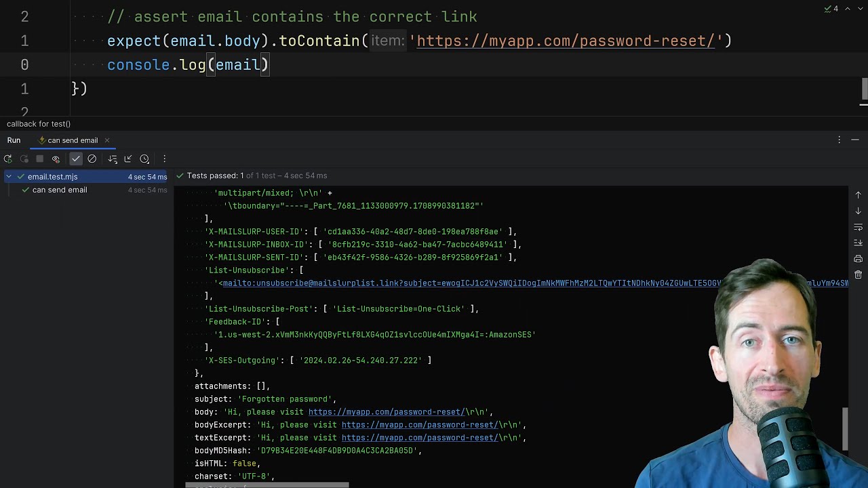Print console output with printer icon

(x=858, y=259)
